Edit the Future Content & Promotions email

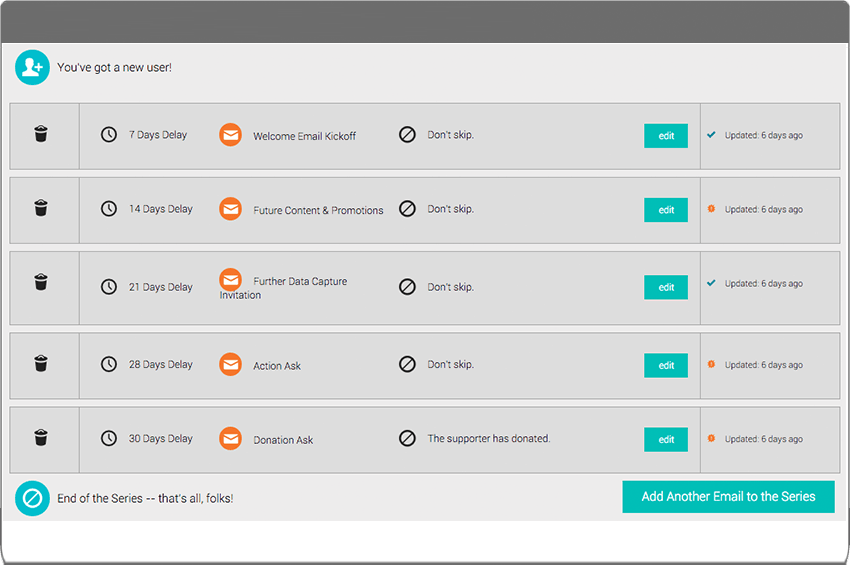[666, 210]
